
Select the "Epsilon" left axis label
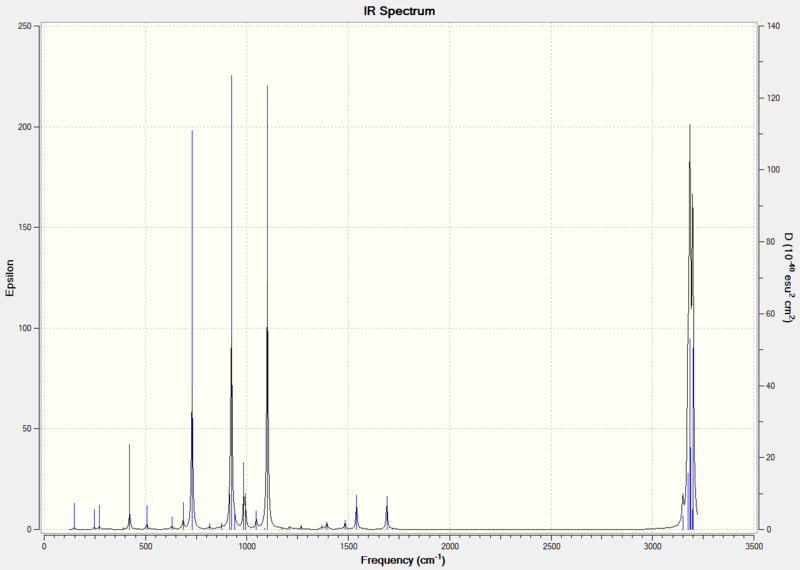[10, 278]
